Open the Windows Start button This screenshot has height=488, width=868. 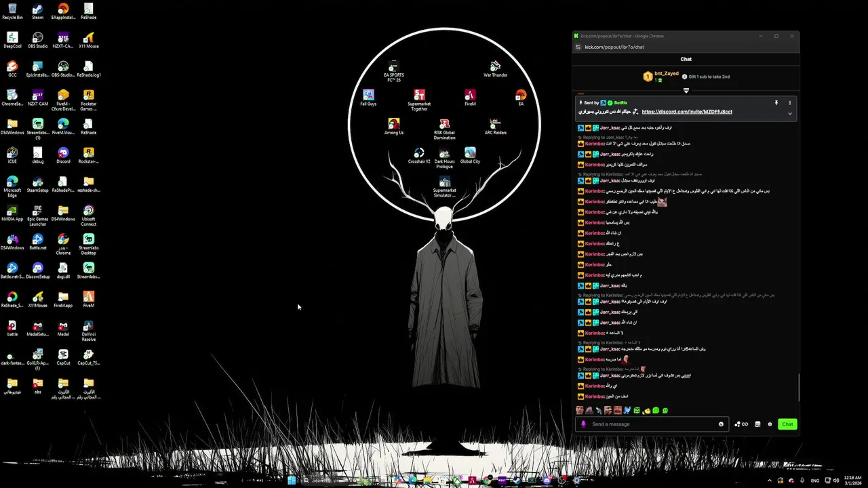click(291, 481)
